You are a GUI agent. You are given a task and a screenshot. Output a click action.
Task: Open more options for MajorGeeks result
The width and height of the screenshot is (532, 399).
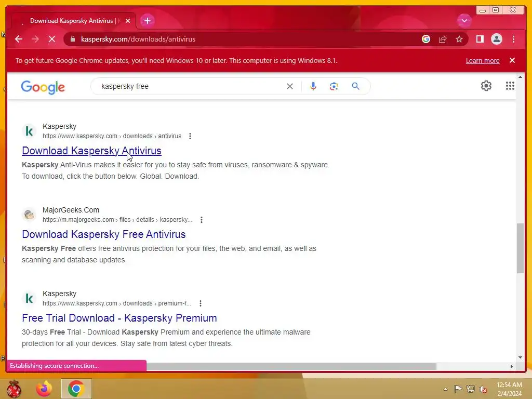click(202, 220)
